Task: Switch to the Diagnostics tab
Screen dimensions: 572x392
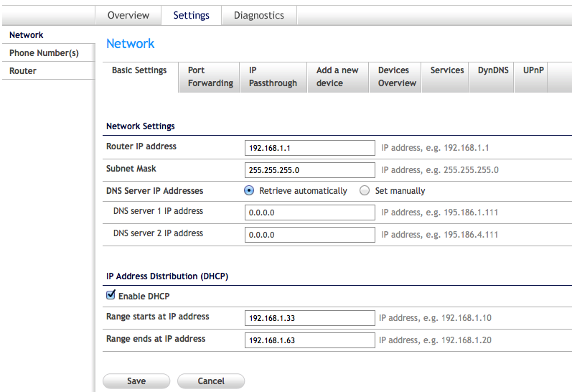Action: click(258, 15)
